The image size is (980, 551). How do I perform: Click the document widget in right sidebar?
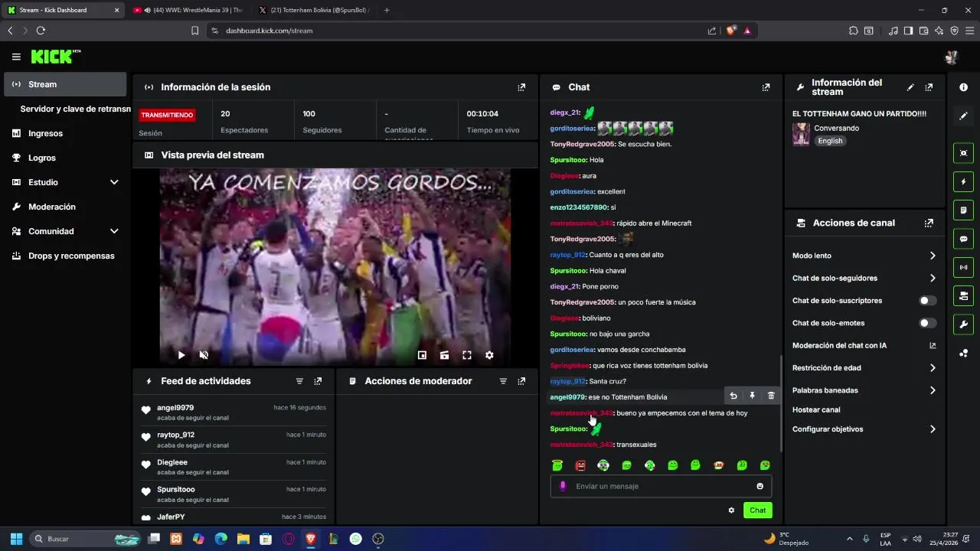tap(963, 210)
